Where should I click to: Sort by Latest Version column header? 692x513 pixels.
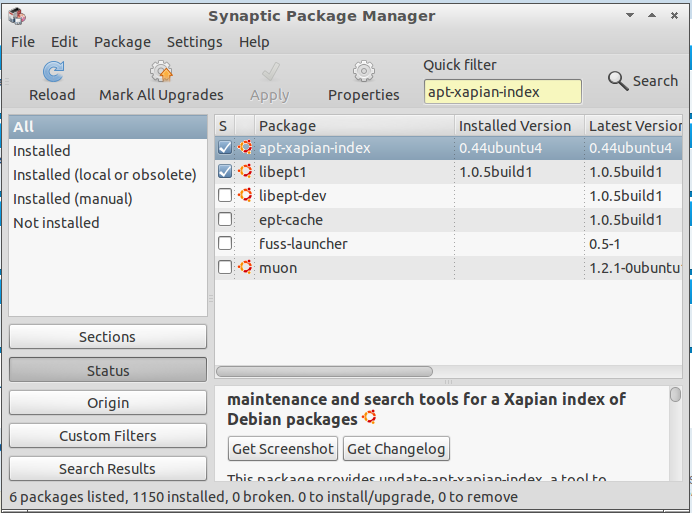634,126
